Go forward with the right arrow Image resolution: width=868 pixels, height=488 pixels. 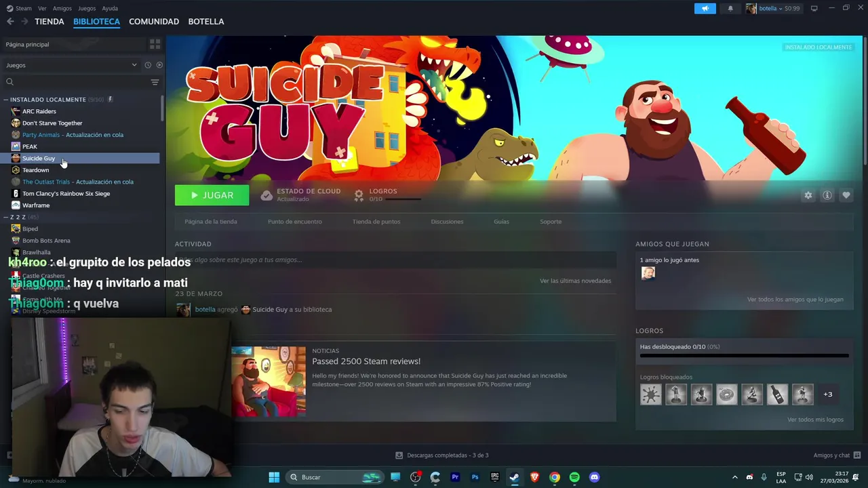coord(24,22)
